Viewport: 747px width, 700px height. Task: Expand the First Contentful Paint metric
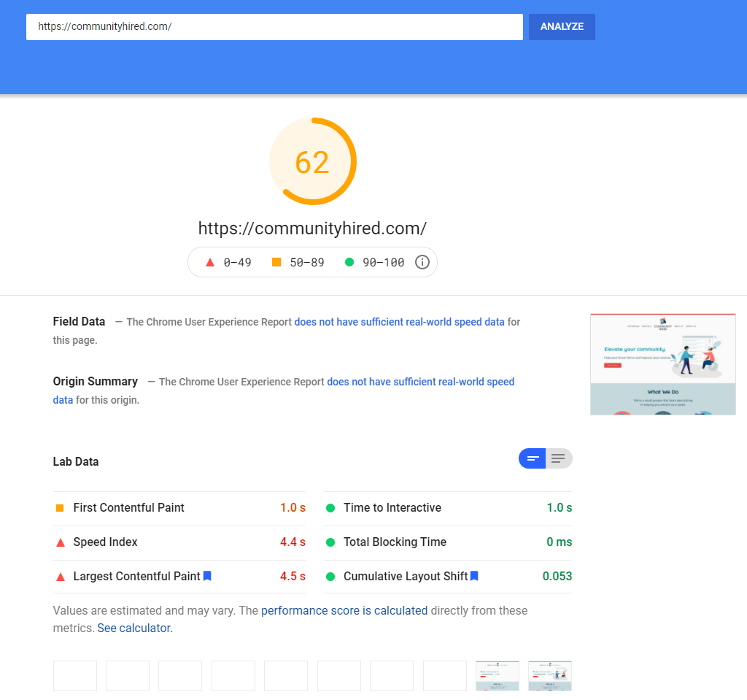click(x=179, y=508)
